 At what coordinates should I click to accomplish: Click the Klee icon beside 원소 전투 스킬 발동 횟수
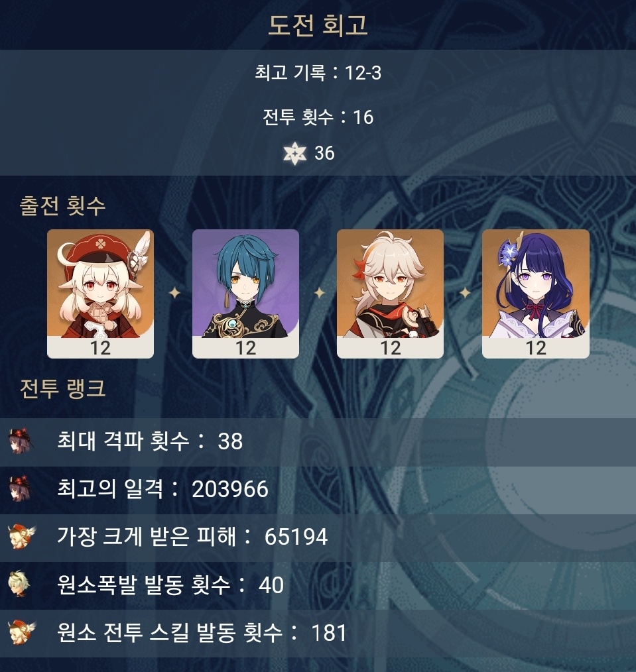tap(21, 633)
